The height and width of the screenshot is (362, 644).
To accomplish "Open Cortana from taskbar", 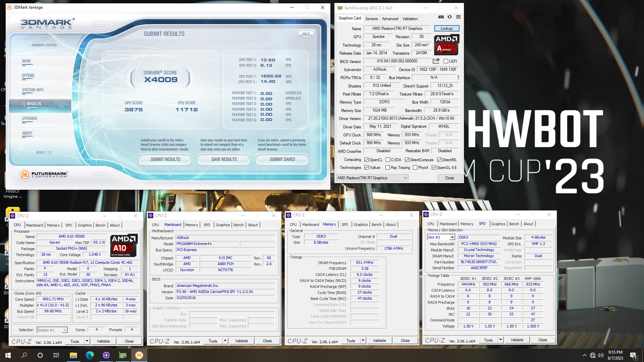I will coord(40,355).
